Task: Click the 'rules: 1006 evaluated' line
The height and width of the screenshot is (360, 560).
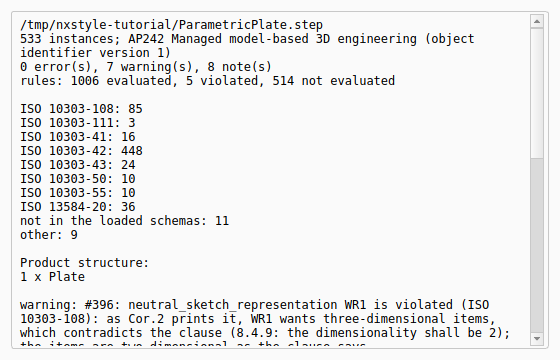Action: (208, 81)
